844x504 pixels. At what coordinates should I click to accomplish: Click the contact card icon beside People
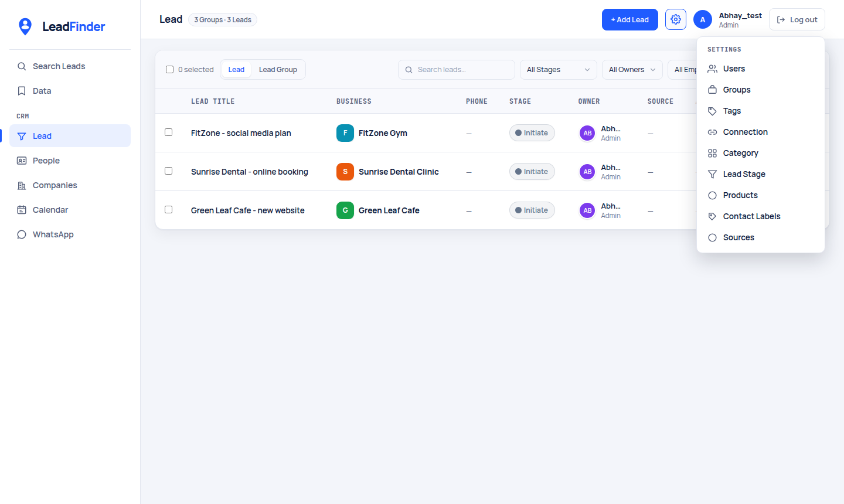tap(22, 161)
